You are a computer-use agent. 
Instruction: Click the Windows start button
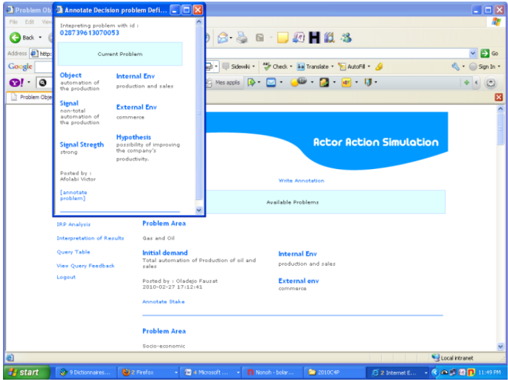click(27, 372)
